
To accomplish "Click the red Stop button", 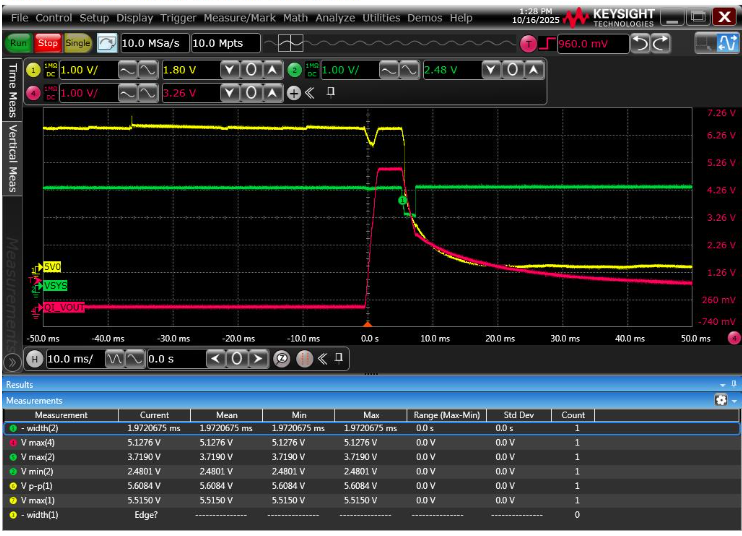I will (47, 43).
